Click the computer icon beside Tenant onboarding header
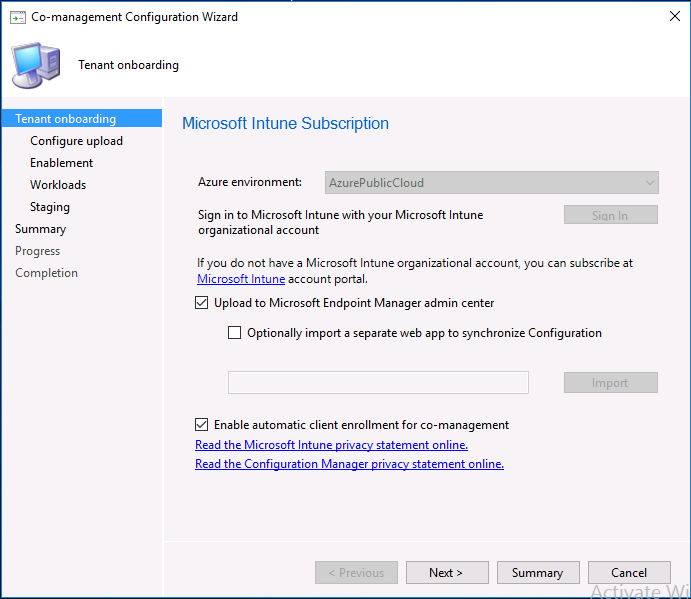This screenshot has height=599, width=691. click(x=36, y=65)
